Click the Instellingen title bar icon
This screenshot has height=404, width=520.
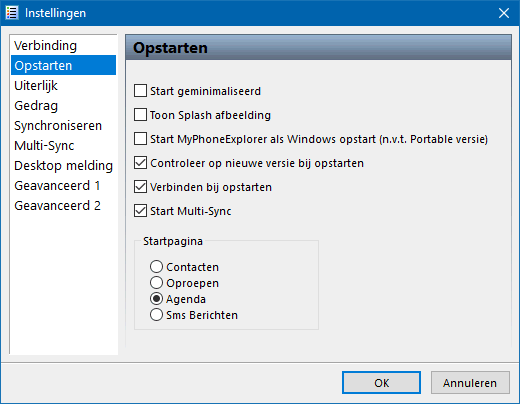tap(12, 13)
